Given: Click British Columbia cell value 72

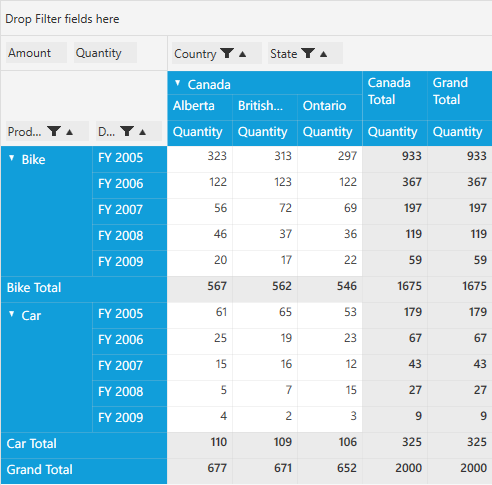Looking at the screenshot, I should click(265, 211).
